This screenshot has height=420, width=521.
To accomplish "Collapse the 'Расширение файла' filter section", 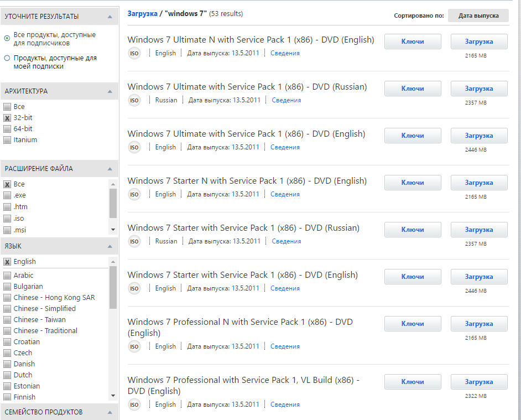I will click(x=110, y=169).
